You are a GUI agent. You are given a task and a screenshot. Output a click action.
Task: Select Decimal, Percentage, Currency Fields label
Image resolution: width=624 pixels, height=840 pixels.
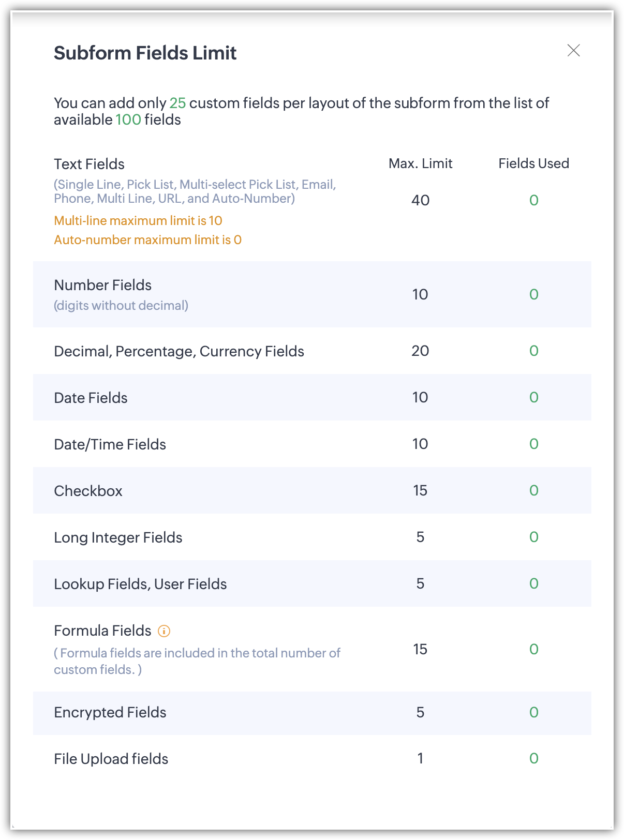pyautogui.click(x=179, y=351)
